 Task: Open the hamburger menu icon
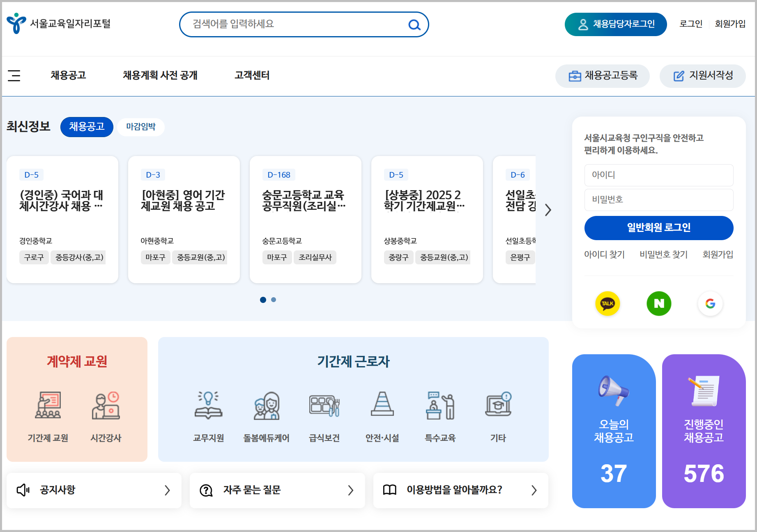click(14, 76)
